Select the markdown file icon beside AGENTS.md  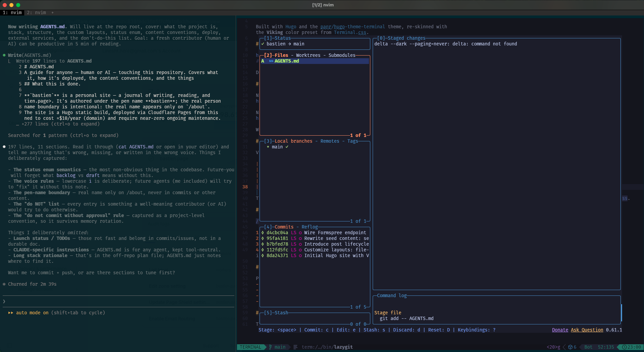[x=271, y=61]
